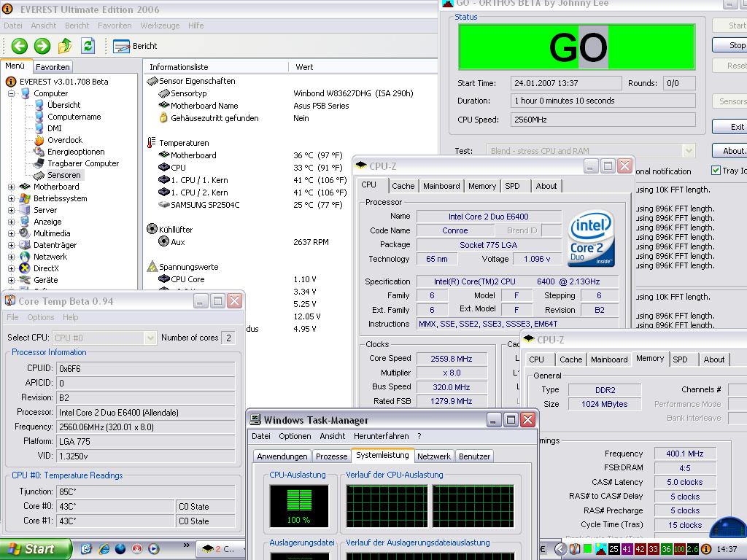This screenshot has height=560, width=747.
Task: Open the Optionen menu in Task-Manager
Action: (x=295, y=436)
